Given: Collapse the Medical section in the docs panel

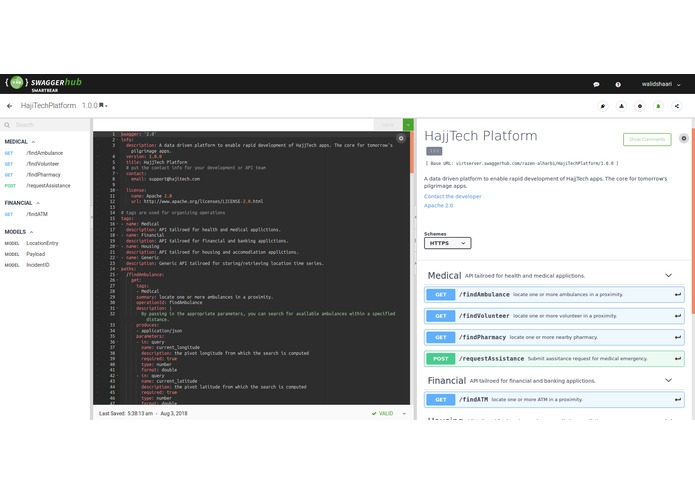Looking at the screenshot, I should (668, 276).
